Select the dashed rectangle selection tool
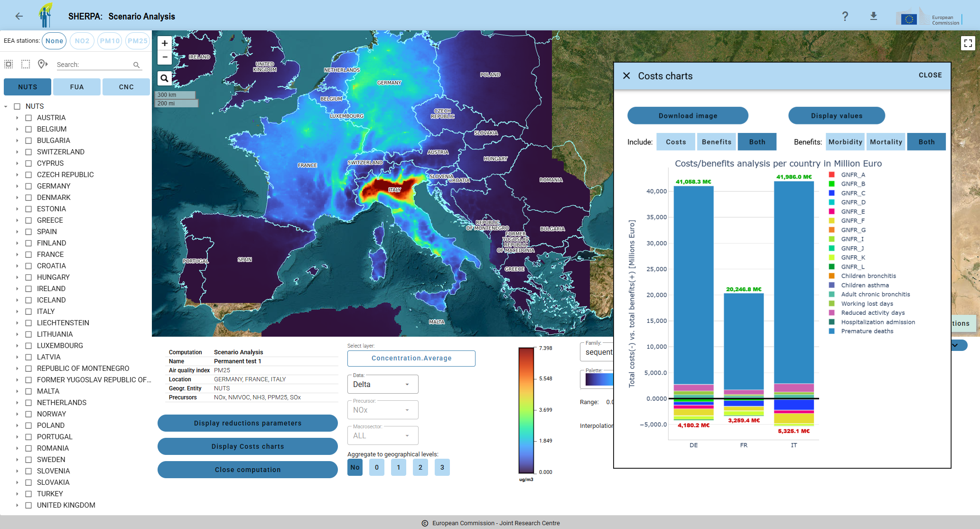The image size is (980, 529). [x=26, y=64]
